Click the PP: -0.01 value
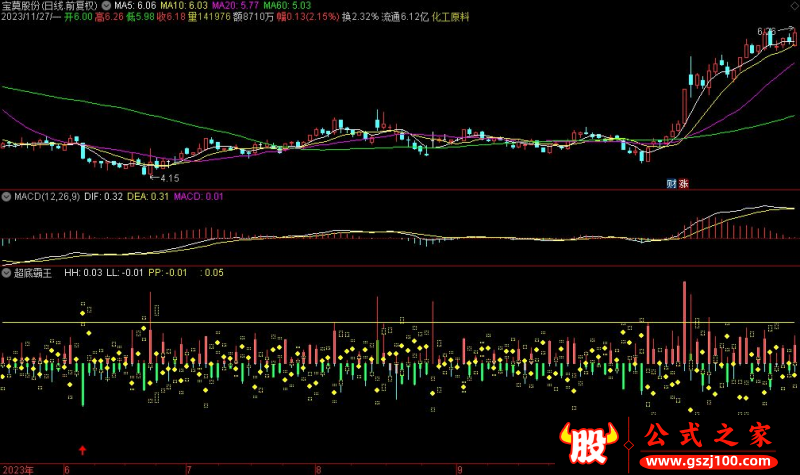800x475 pixels. pyautogui.click(x=168, y=273)
